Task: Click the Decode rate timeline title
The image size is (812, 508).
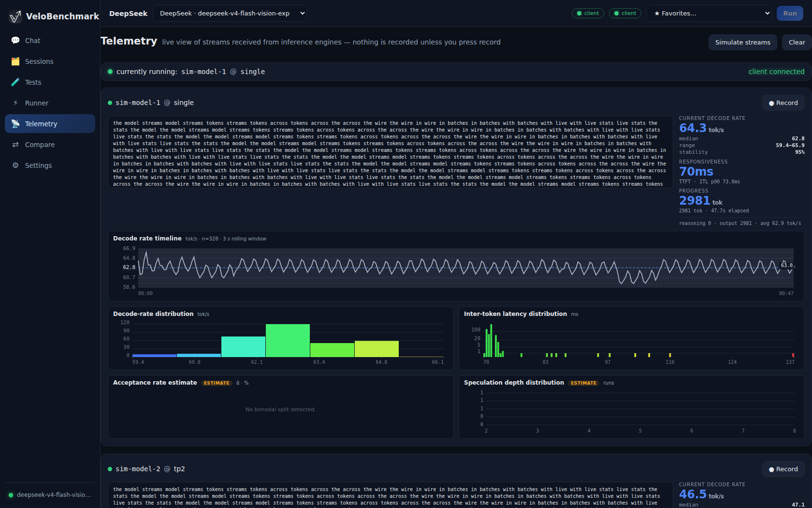Action: (147, 239)
